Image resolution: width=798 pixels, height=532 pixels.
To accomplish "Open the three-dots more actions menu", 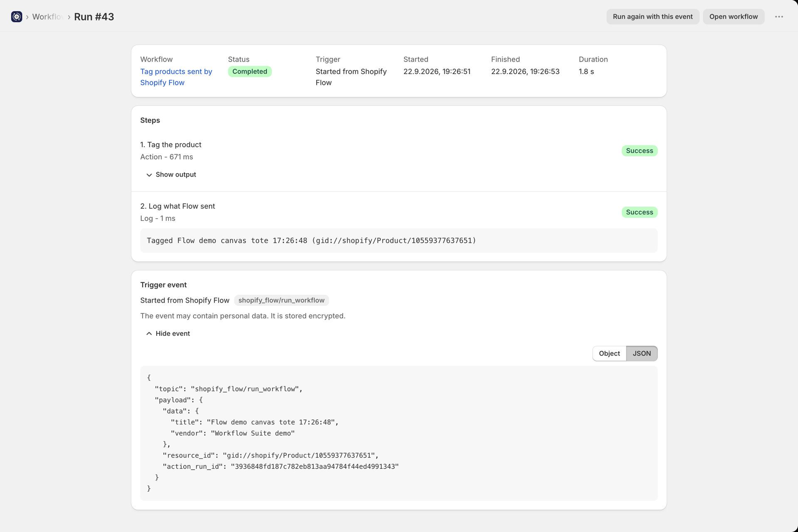I will pyautogui.click(x=779, y=17).
